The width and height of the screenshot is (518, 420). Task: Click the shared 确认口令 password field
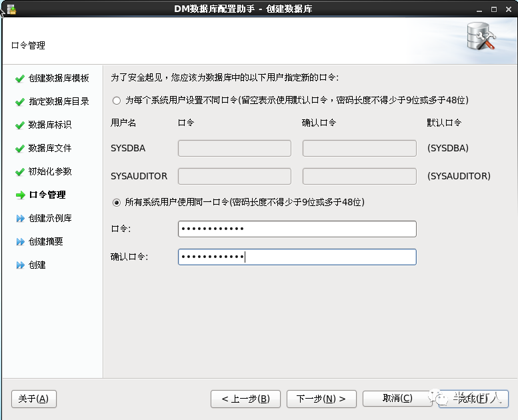click(297, 257)
